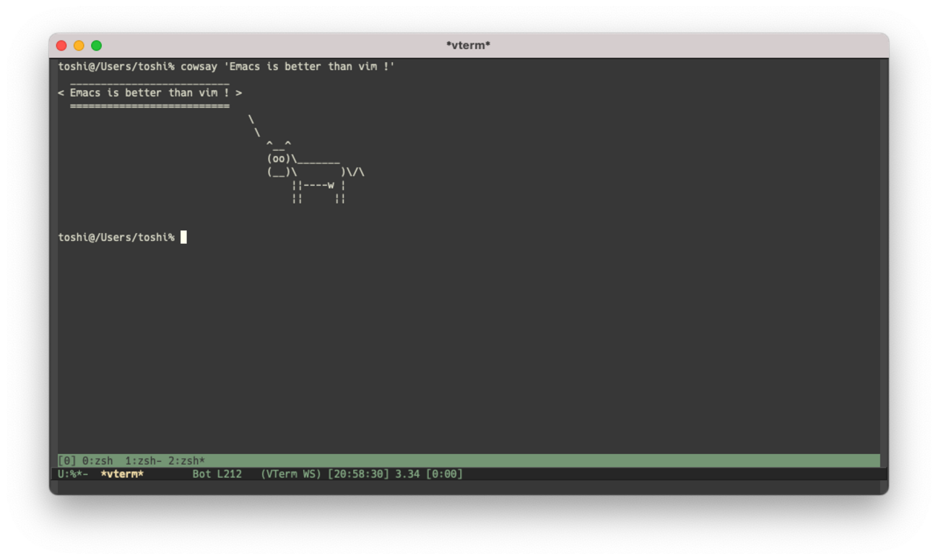The height and width of the screenshot is (560, 938).
Task: Click the tmux session indicator [0]
Action: 66,461
